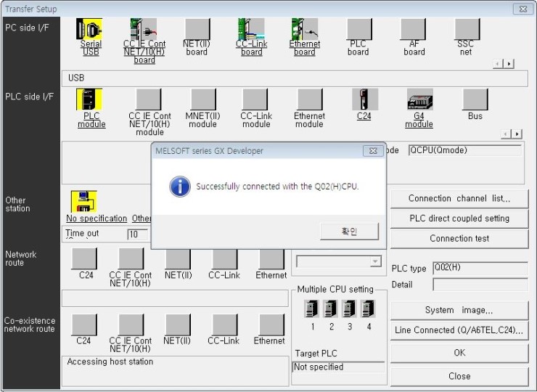Image resolution: width=537 pixels, height=392 pixels.
Task: Select Co-existence route Ethernet icon
Action: pos(272,324)
